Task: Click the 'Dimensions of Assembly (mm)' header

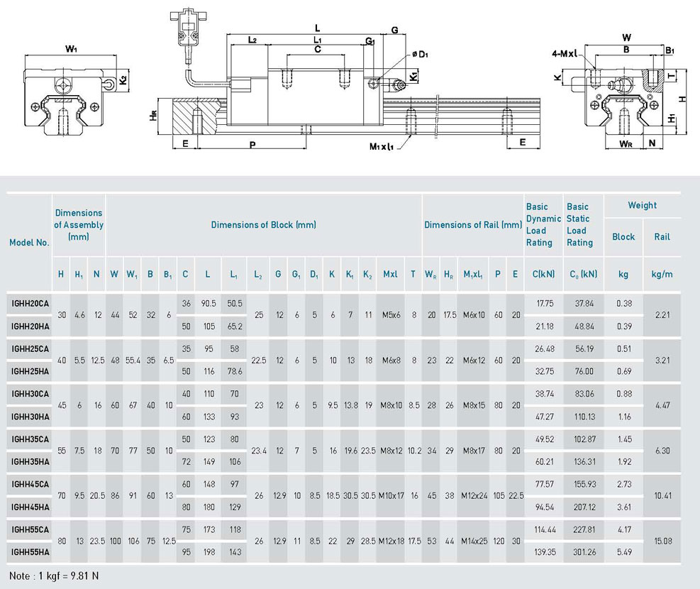Action: pos(79,225)
